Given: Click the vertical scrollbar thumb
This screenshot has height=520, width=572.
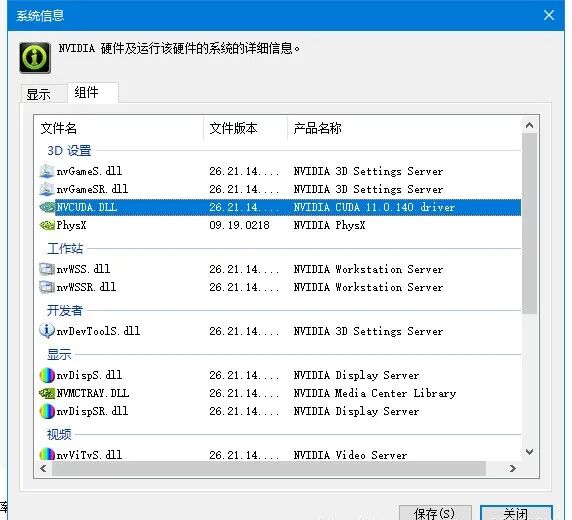Looking at the screenshot, I should 529,223.
